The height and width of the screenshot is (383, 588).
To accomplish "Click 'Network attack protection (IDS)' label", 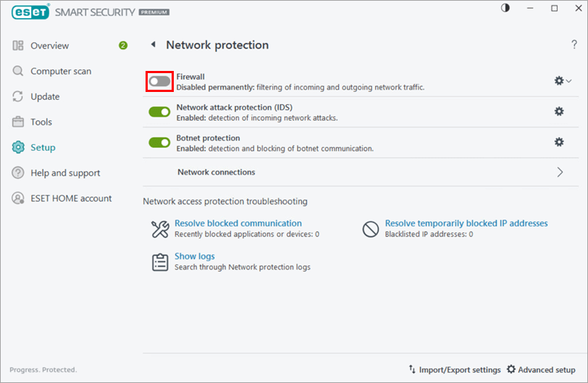I will [235, 108].
